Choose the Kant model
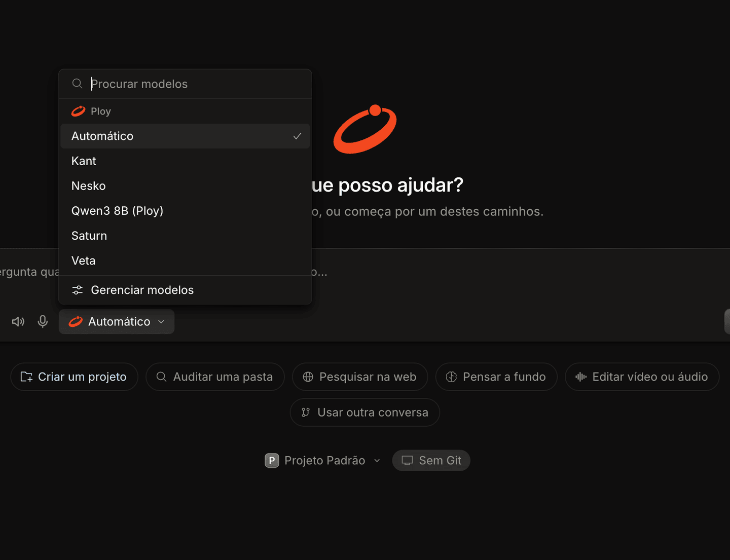The width and height of the screenshot is (730, 560). (x=185, y=161)
